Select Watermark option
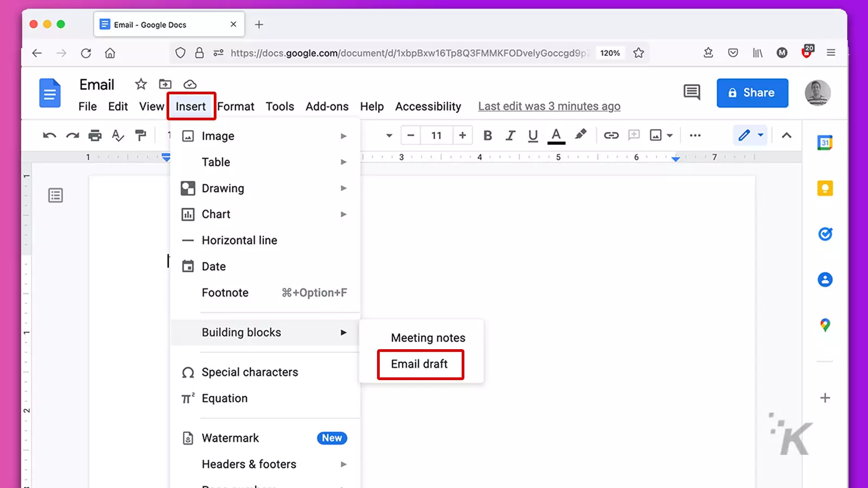This screenshot has width=868, height=488. [265, 438]
